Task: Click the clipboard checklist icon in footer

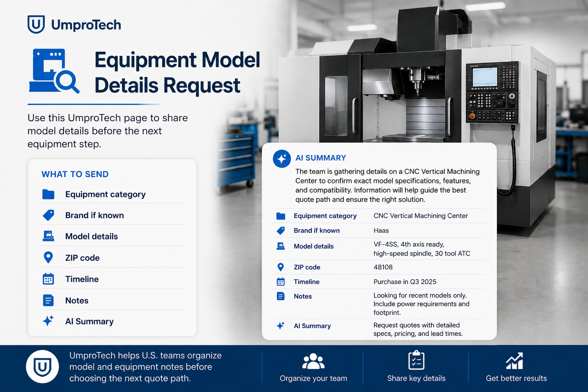Action: [x=416, y=360]
